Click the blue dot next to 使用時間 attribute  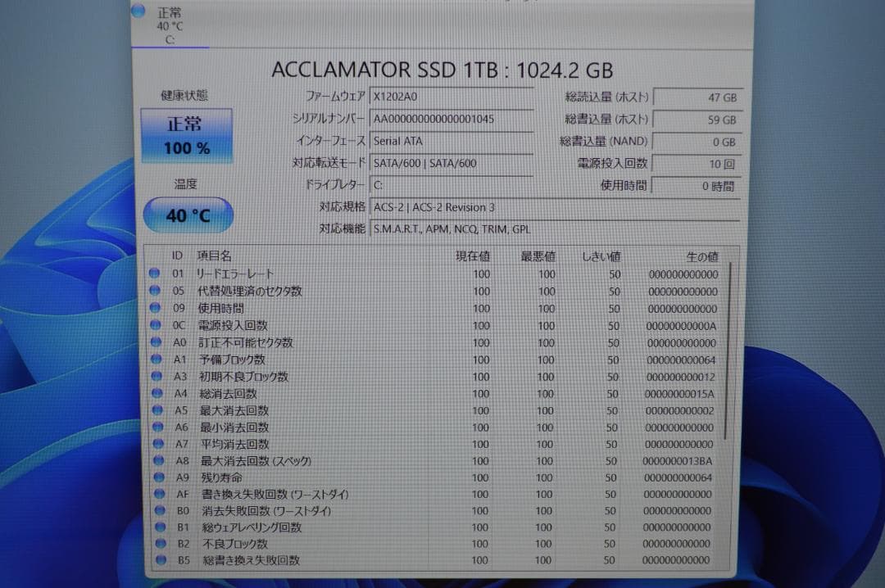pyautogui.click(x=157, y=309)
